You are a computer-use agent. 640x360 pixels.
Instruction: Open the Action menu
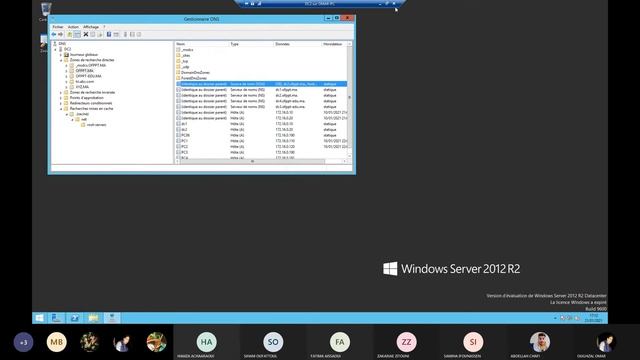point(73,27)
